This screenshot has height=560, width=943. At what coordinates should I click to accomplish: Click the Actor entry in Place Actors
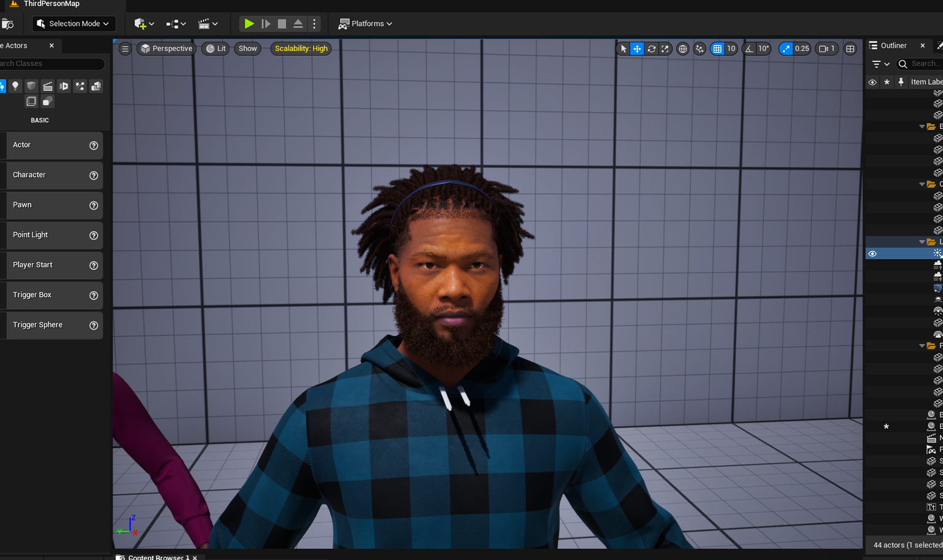(52, 145)
